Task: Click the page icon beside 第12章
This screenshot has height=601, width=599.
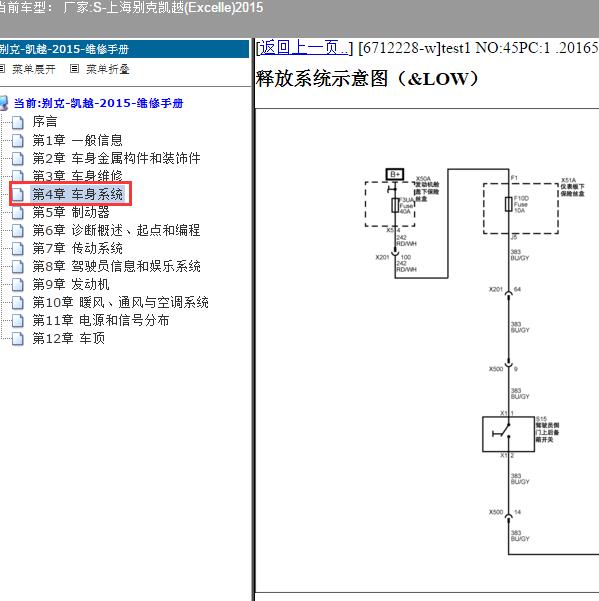Action: pos(18,339)
